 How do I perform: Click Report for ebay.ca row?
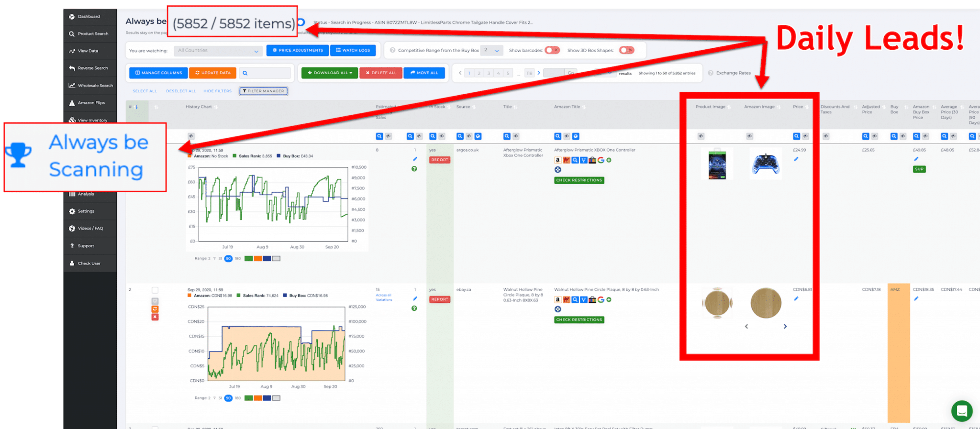tap(440, 299)
